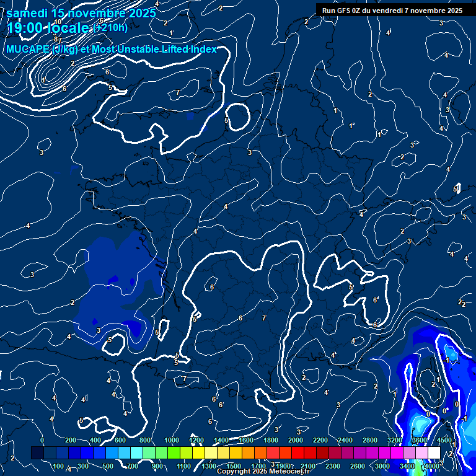Click the contour label '10' near the date title

[58, 22]
